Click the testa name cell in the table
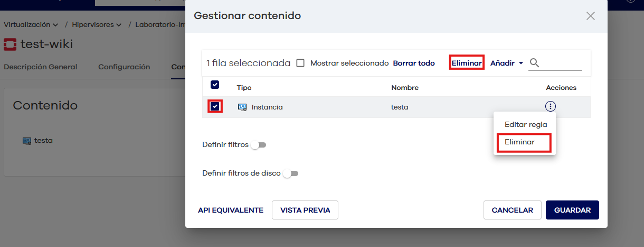The height and width of the screenshot is (247, 644). (400, 107)
